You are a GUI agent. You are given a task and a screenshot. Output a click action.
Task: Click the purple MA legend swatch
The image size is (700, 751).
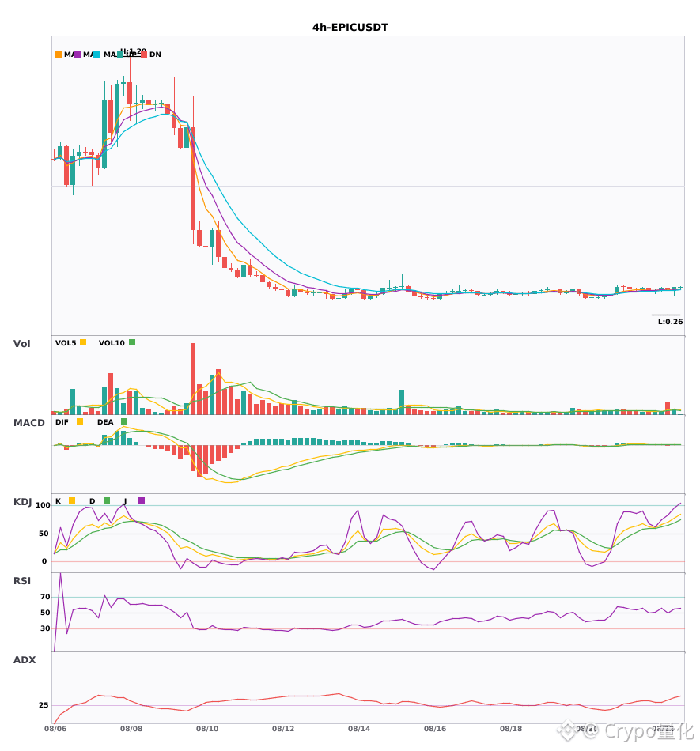78,55
